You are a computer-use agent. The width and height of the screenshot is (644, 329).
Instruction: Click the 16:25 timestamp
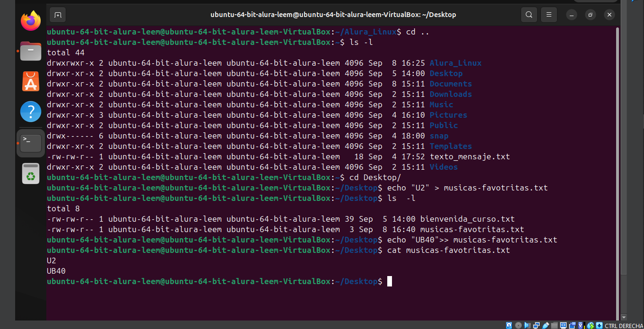pos(413,63)
